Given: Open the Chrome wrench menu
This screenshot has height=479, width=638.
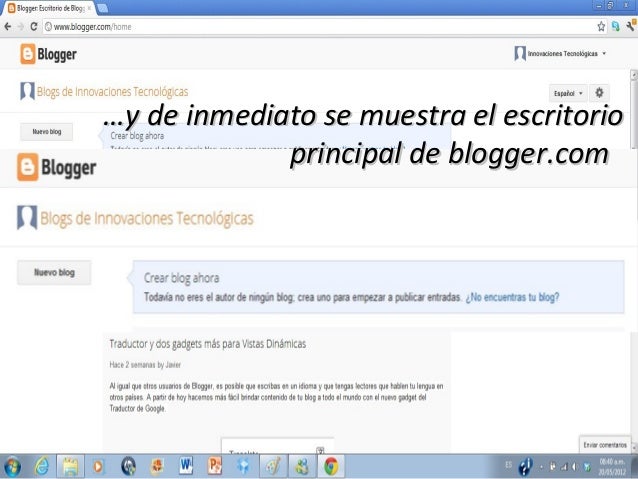Looking at the screenshot, I should [x=631, y=26].
